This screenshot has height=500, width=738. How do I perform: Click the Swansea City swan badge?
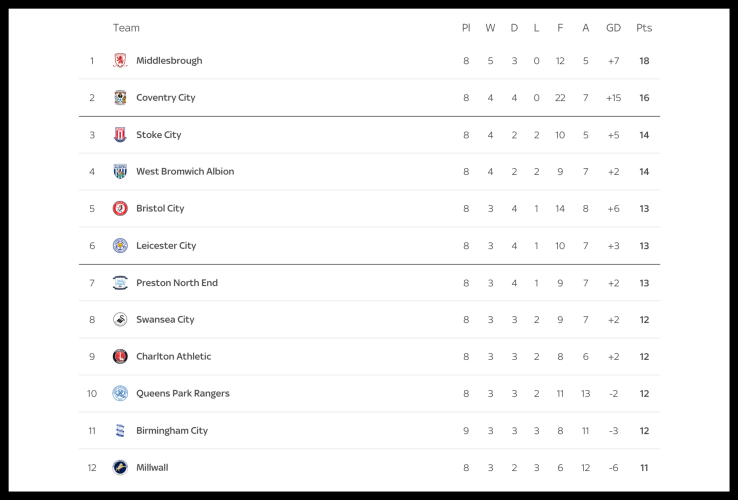[120, 320]
